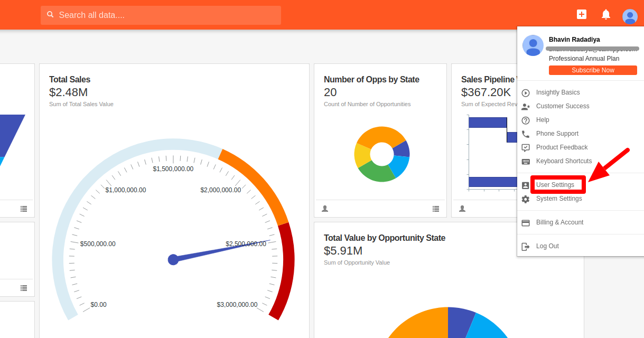Click the $1,500,000.00 gauge label

point(173,169)
